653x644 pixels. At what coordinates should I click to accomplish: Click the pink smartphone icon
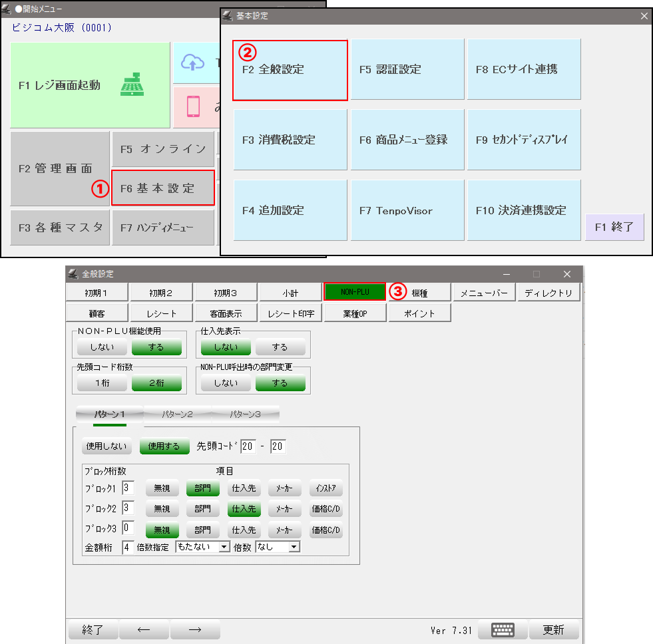[194, 106]
